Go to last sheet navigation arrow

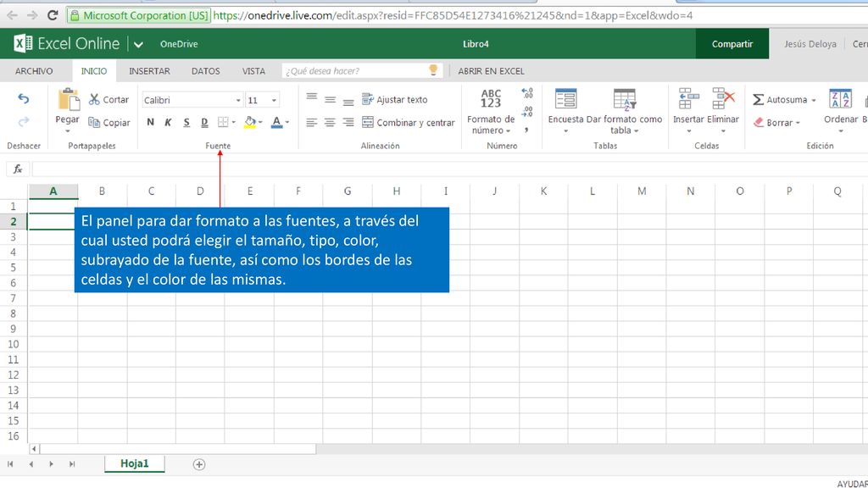pyautogui.click(x=72, y=464)
